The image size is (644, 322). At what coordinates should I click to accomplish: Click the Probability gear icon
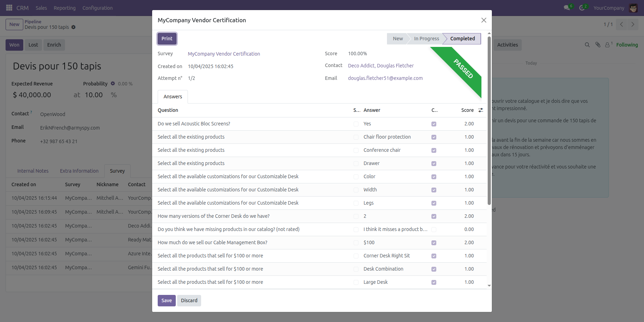(x=113, y=83)
